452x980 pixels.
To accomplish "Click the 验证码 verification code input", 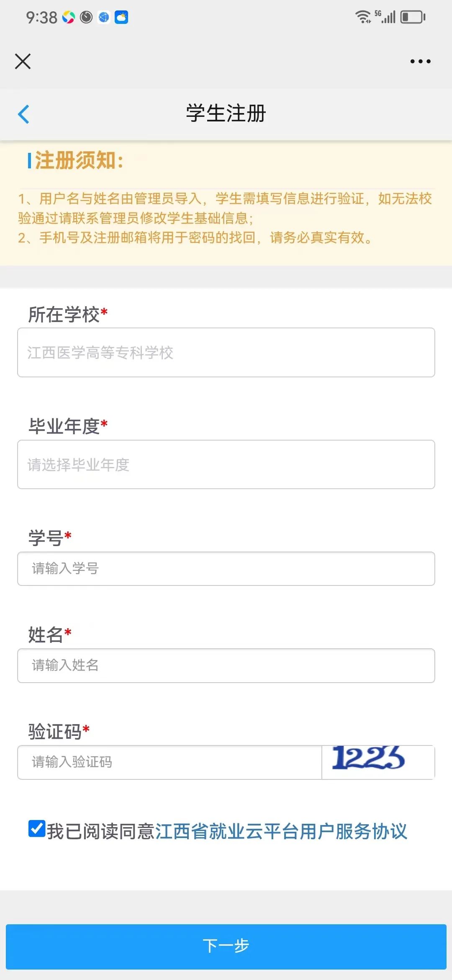I will (x=169, y=762).
